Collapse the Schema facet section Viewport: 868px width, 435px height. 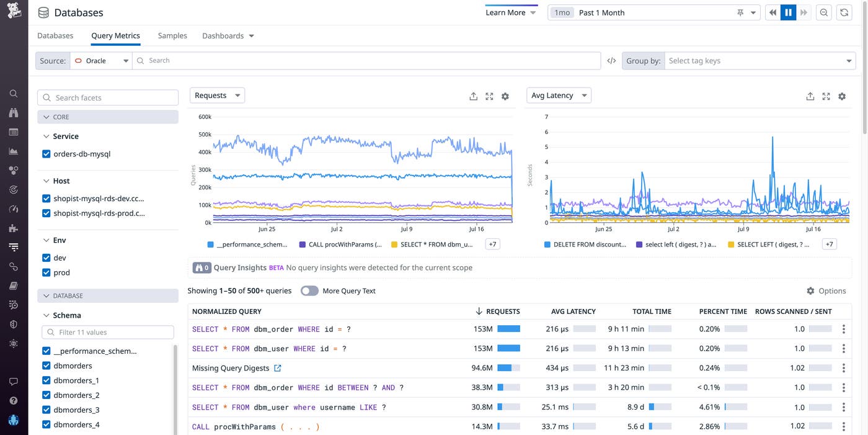pyautogui.click(x=46, y=315)
